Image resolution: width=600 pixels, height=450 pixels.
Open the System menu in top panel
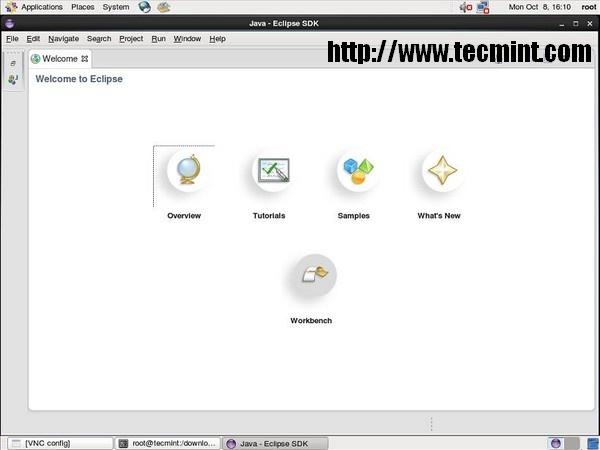tap(116, 7)
